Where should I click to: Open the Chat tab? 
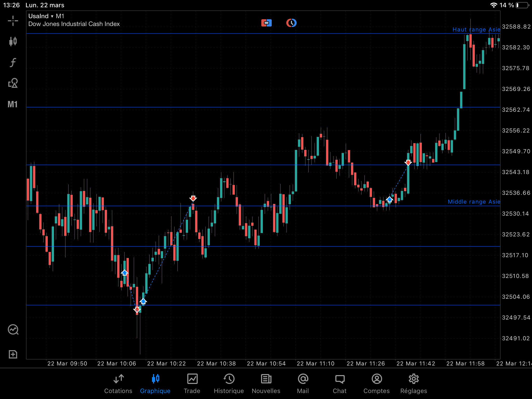click(340, 384)
